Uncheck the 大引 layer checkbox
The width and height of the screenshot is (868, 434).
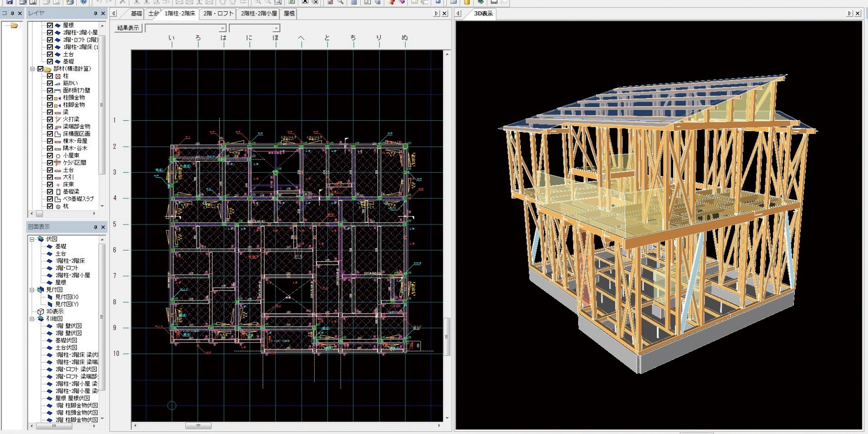pyautogui.click(x=50, y=177)
